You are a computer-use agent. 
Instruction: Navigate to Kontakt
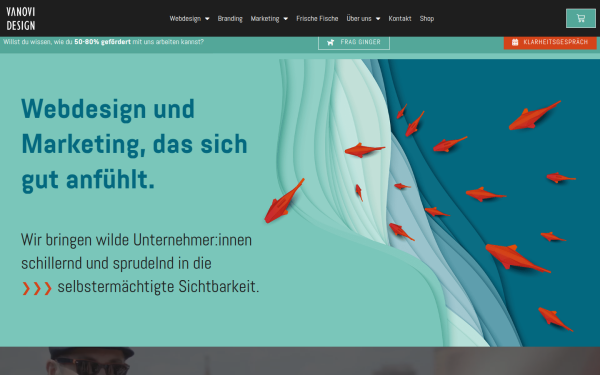[x=400, y=18]
